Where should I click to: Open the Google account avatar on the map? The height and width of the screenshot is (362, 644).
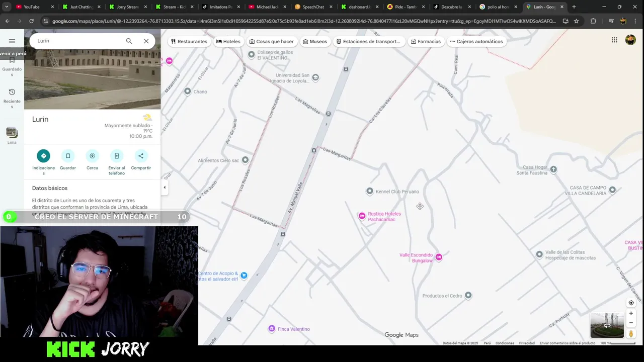(630, 40)
